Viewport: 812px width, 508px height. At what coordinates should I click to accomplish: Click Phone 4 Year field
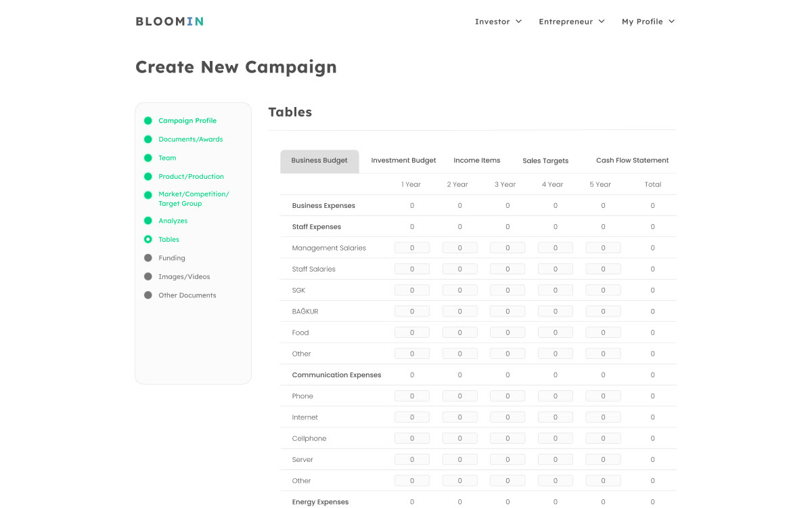tap(556, 396)
